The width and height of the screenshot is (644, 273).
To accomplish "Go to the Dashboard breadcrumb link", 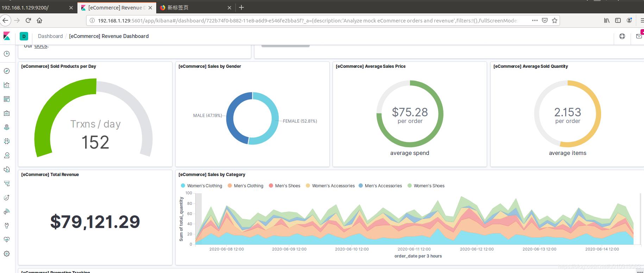I will click(x=50, y=36).
